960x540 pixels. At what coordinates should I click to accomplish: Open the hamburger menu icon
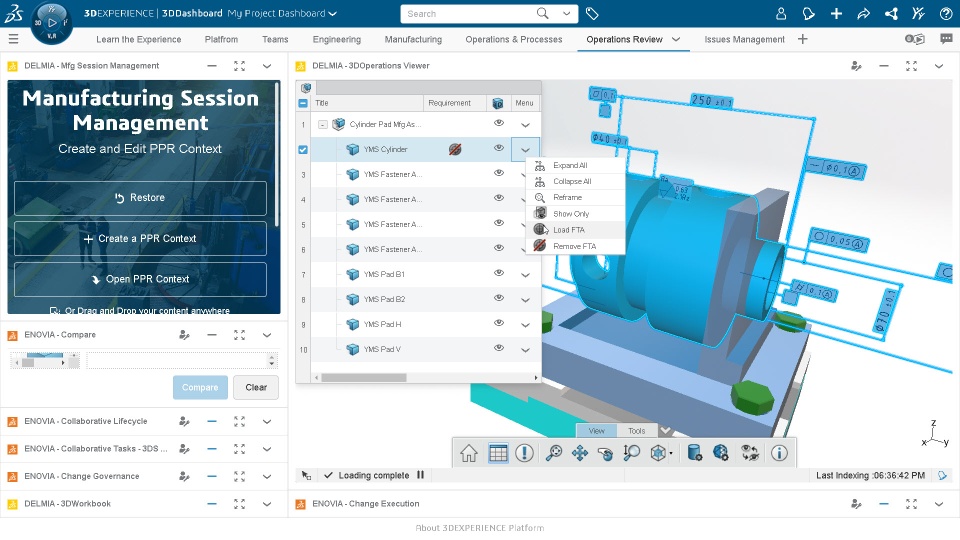[x=13, y=39]
